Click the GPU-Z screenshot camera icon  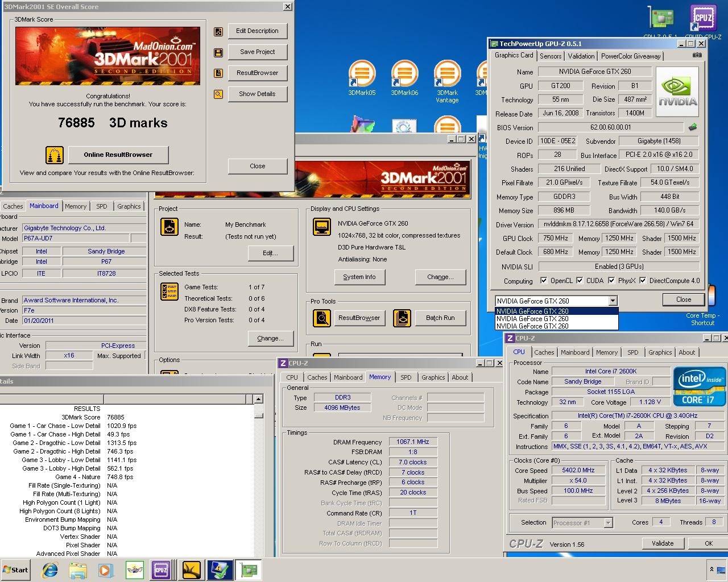coord(697,56)
